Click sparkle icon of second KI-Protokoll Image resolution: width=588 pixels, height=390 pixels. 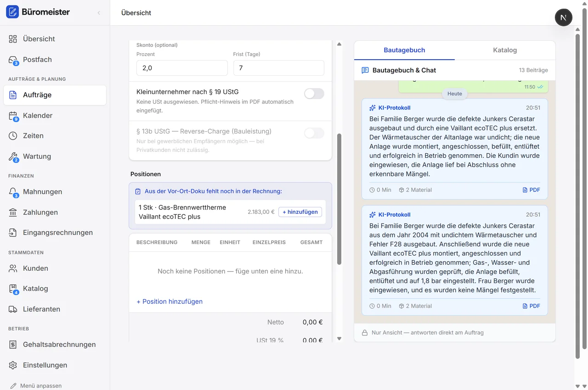pos(373,215)
